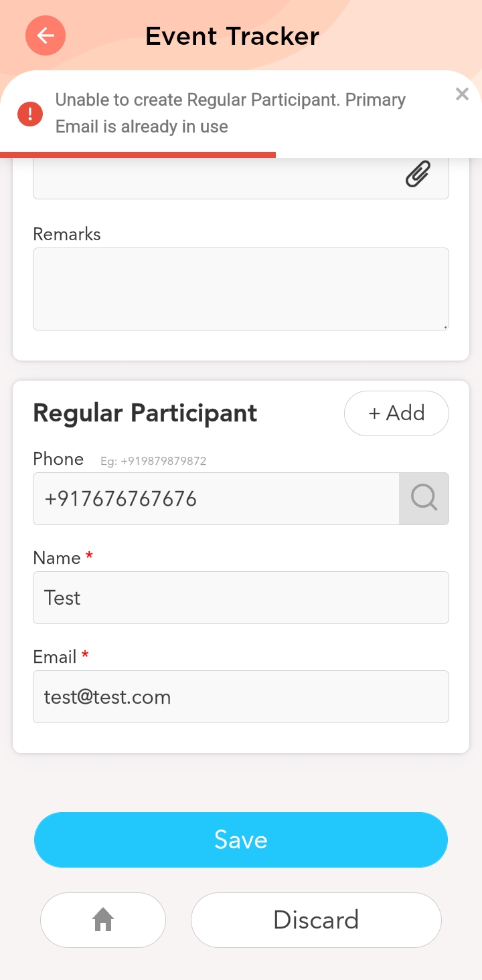Viewport: 482px width, 980px height.
Task: Discard the form changes
Action: [x=316, y=920]
